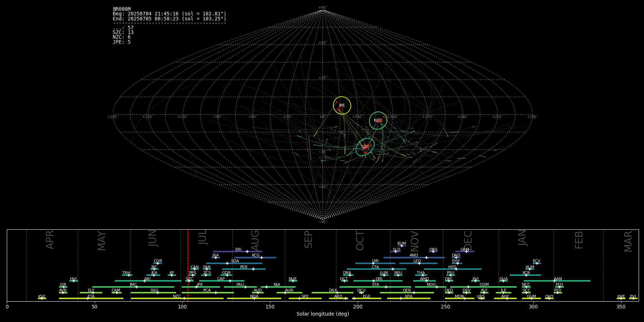Select the 'Beg: 20250704 21:45:16' line
This screenshot has height=322, width=644.
170,14
